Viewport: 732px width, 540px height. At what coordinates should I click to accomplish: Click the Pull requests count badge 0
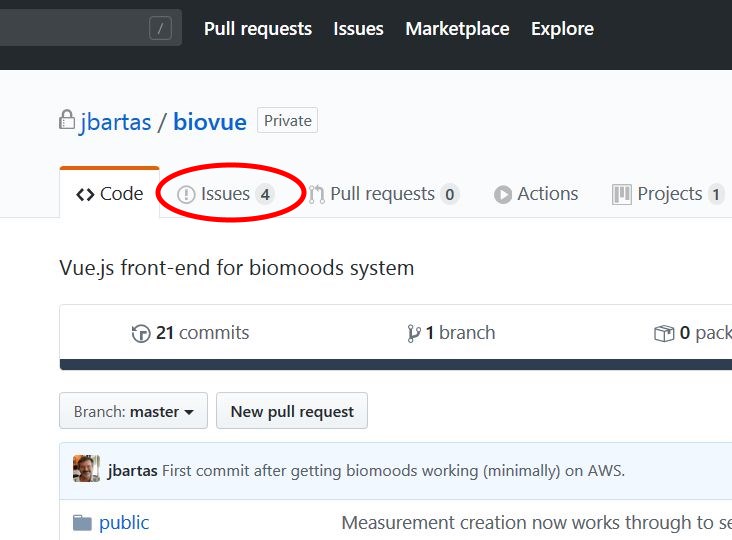pyautogui.click(x=450, y=194)
